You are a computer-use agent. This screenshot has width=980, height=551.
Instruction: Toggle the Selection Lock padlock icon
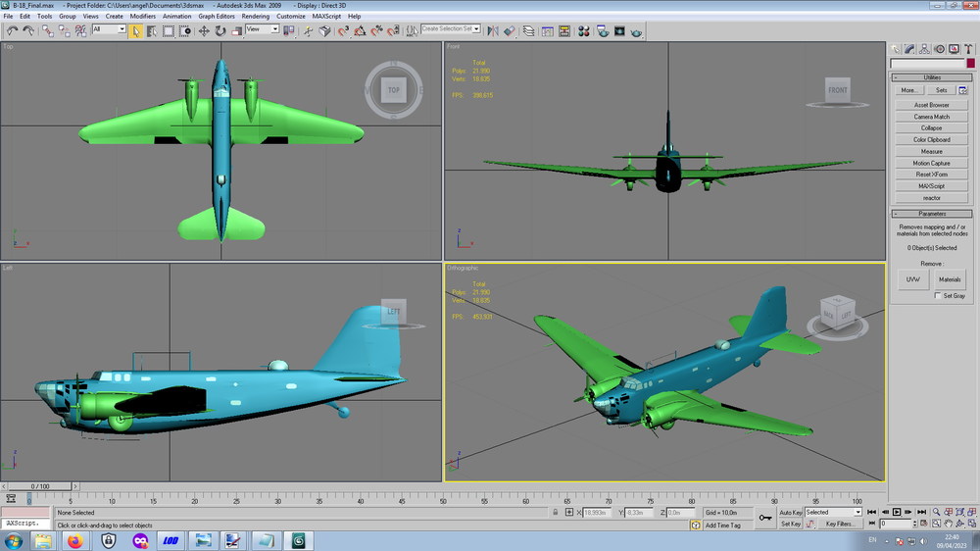click(555, 512)
